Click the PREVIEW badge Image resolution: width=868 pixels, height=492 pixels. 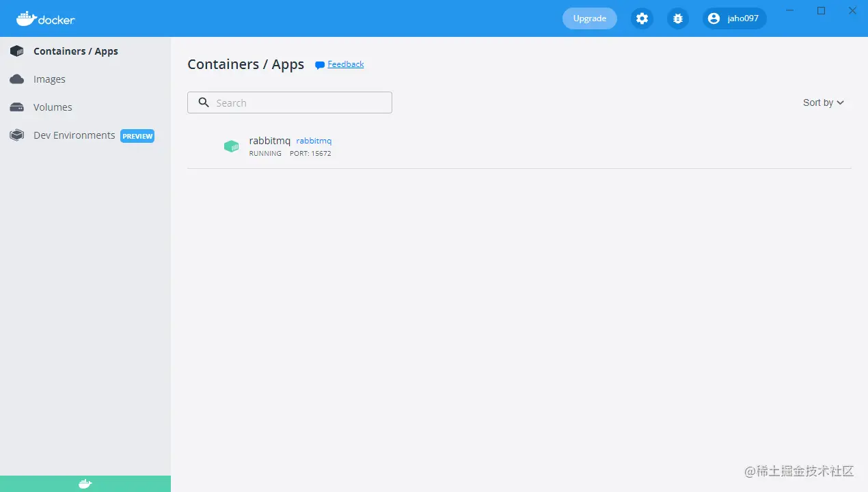pyautogui.click(x=137, y=136)
